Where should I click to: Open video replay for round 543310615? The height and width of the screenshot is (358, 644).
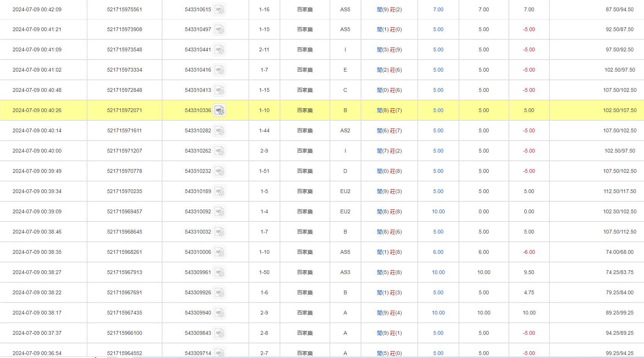pyautogui.click(x=220, y=9)
